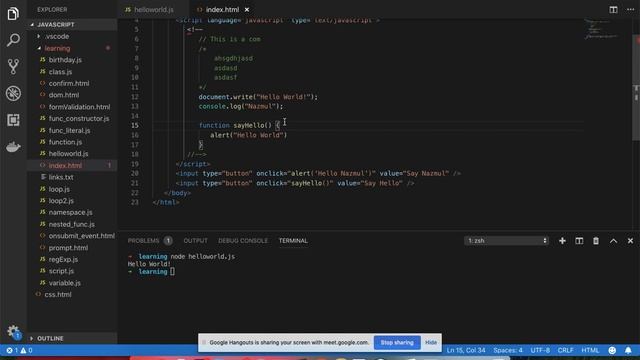This screenshot has width=640, height=360.
Task: Open loop2.js file
Action: click(72, 200)
